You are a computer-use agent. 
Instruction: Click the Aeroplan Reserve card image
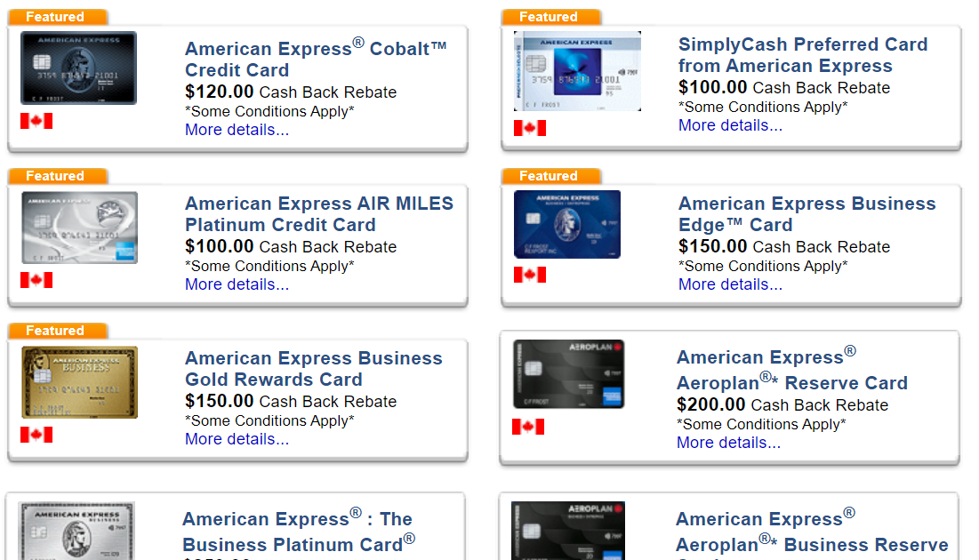pos(568,374)
